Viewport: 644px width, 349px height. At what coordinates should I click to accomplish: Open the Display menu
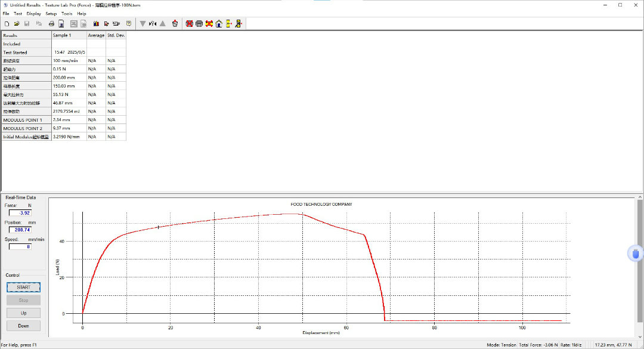click(33, 14)
